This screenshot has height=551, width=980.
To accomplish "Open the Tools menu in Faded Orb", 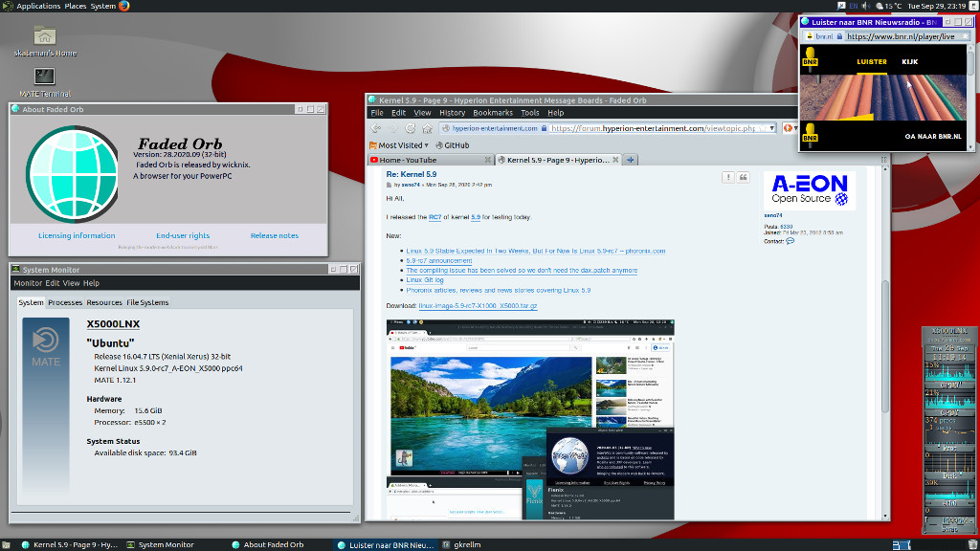I will tap(529, 113).
